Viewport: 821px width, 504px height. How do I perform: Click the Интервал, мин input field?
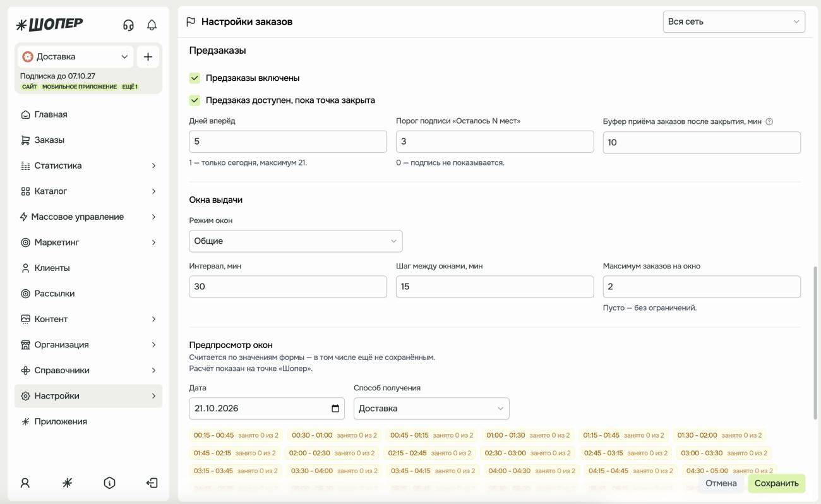click(x=288, y=287)
